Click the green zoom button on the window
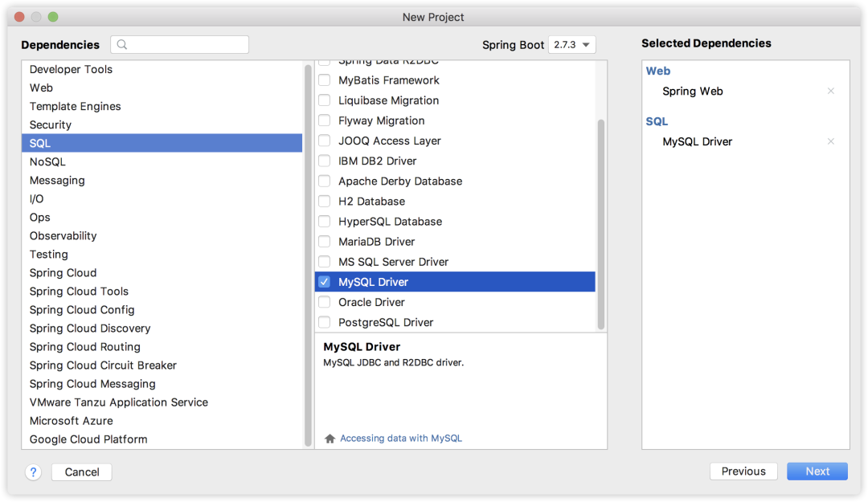 pos(54,16)
